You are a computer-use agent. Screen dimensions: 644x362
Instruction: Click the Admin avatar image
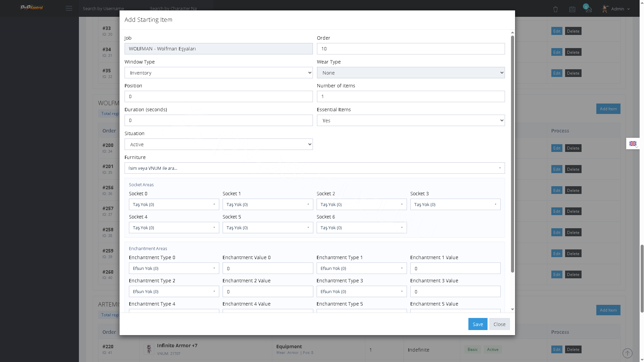605,9
